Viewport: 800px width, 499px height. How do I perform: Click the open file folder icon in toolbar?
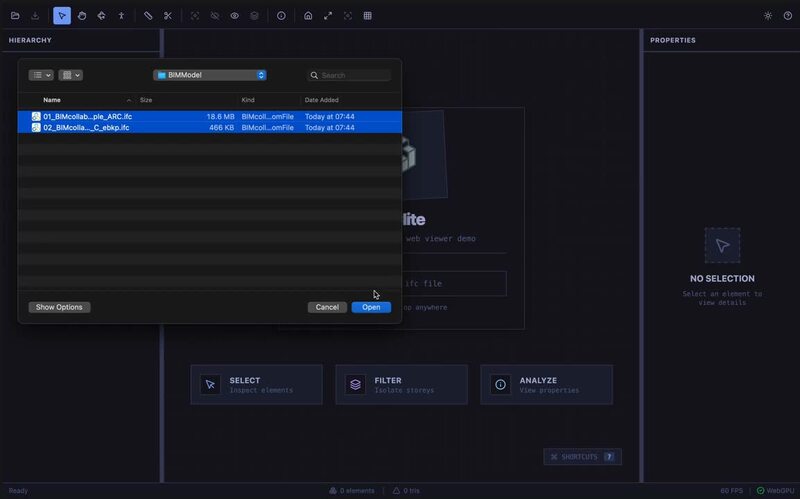click(15, 16)
